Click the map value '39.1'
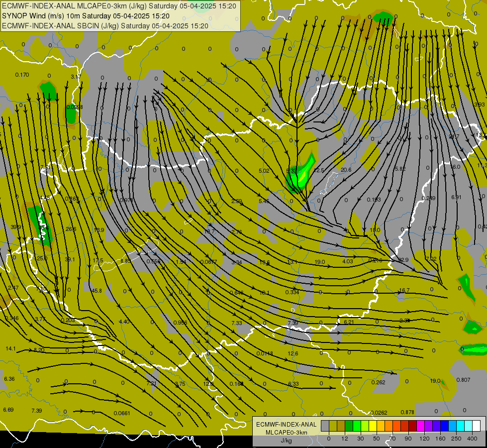The height and width of the screenshot is (448, 487). (x=70, y=260)
